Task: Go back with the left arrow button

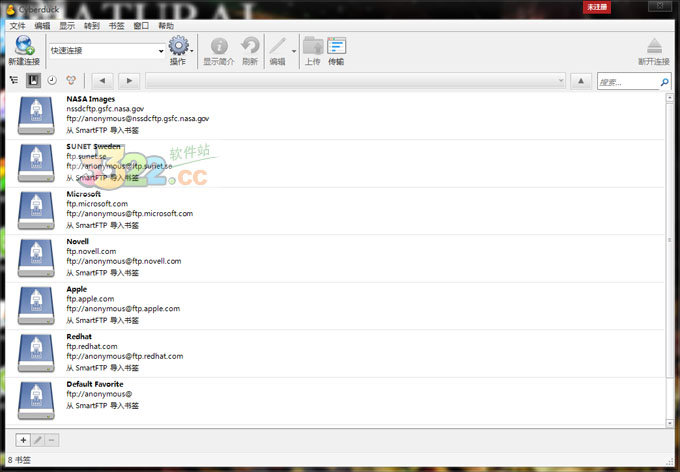Action: pyautogui.click(x=102, y=81)
